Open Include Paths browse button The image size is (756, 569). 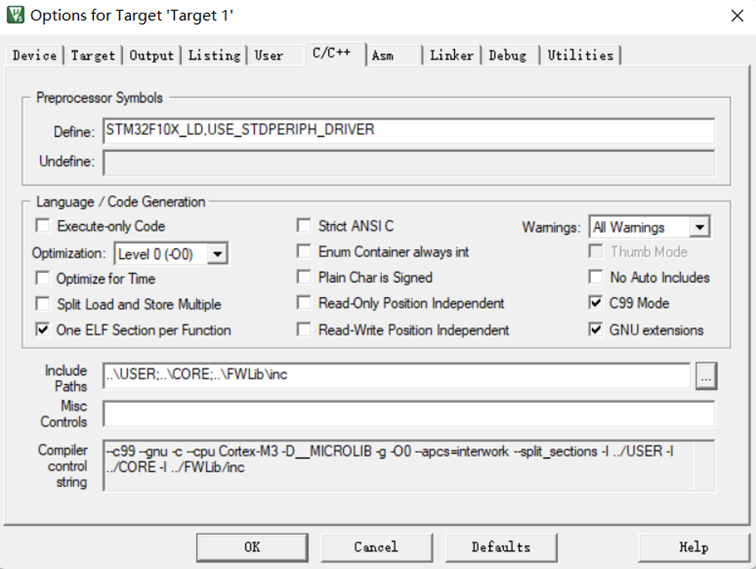click(706, 376)
